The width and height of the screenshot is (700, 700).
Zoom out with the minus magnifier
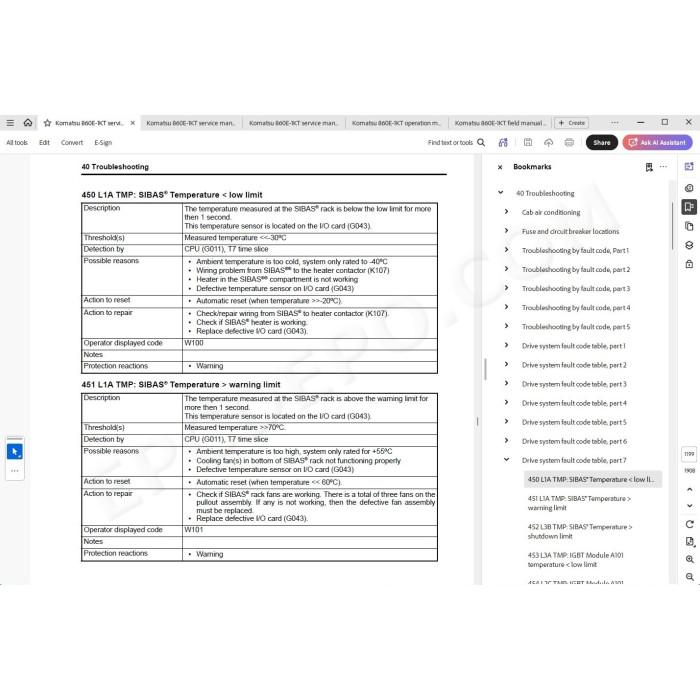click(x=689, y=577)
